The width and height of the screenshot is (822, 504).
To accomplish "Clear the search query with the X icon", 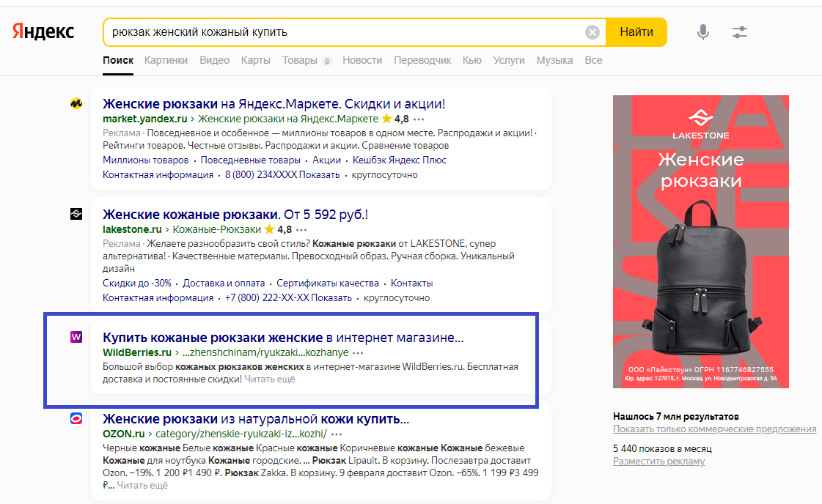I will click(x=592, y=32).
